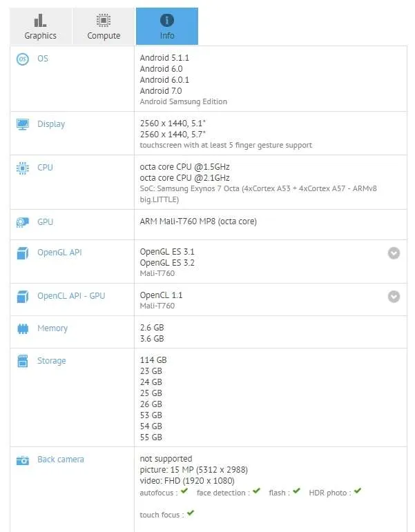The width and height of the screenshot is (415, 532).
Task: Click the touch focus checkmark
Action: [x=190, y=513]
